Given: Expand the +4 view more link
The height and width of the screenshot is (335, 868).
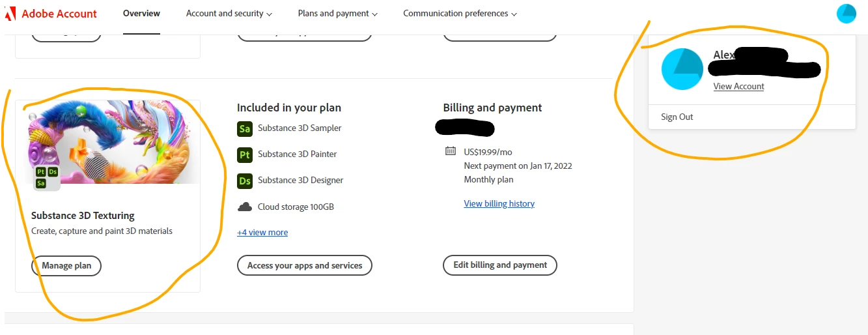Looking at the screenshot, I should (262, 232).
